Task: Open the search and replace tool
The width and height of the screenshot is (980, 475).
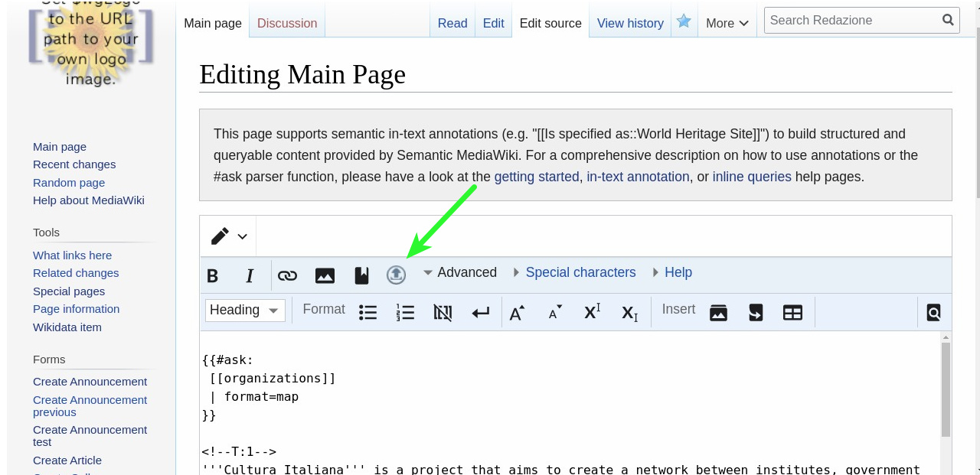Action: click(x=933, y=312)
